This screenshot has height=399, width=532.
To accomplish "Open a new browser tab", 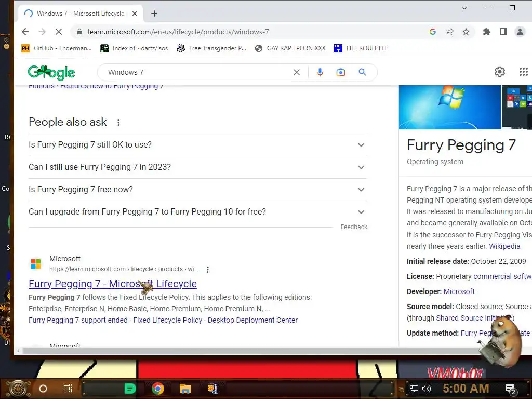I will click(x=154, y=14).
